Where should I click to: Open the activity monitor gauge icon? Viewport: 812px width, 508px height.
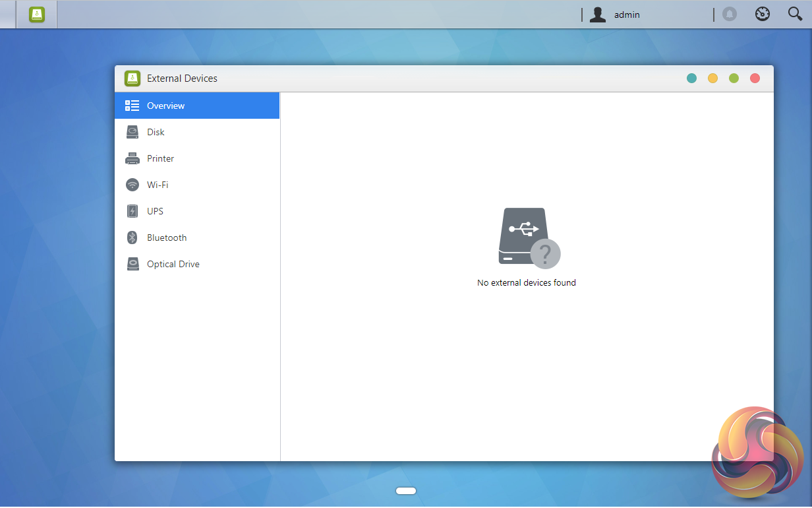coord(762,15)
